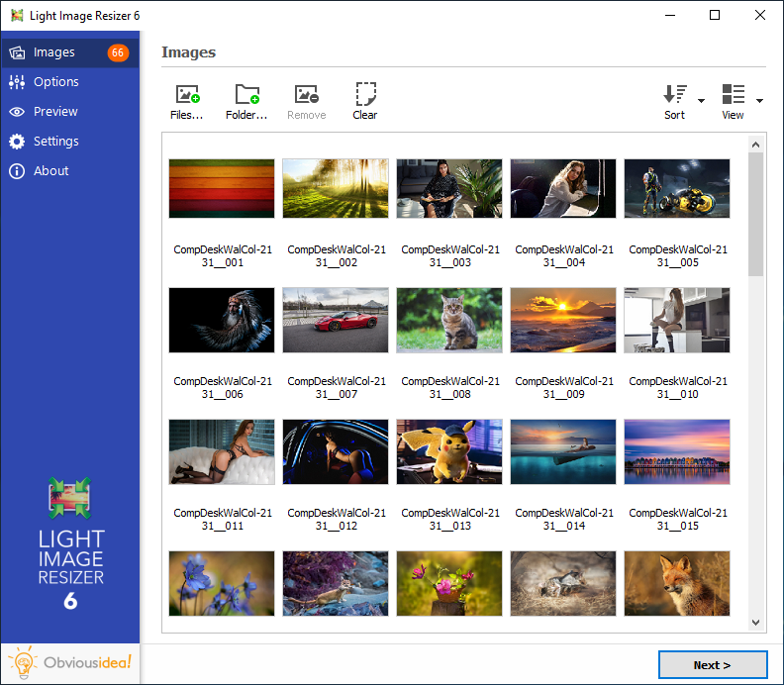Click the Sort icon in toolbar

click(675, 95)
